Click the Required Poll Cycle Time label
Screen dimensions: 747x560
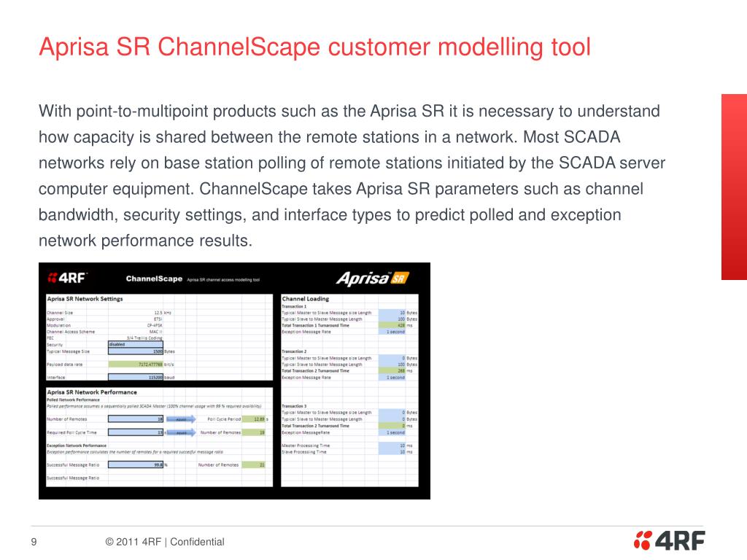click(71, 432)
